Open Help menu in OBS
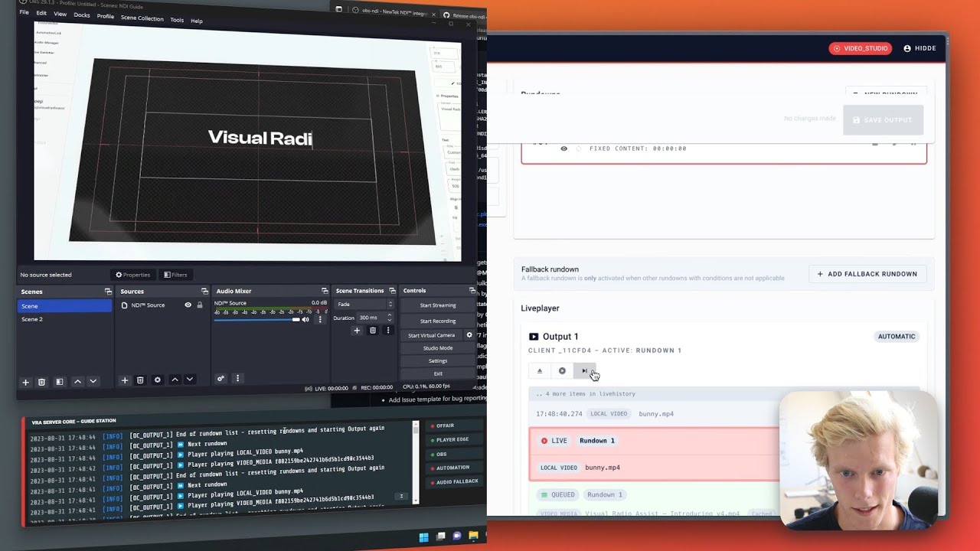 [197, 21]
